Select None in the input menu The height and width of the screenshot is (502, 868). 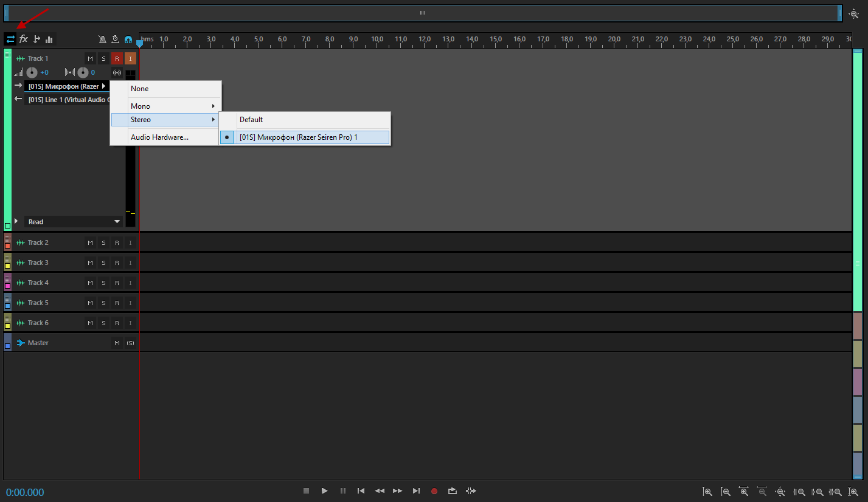tap(140, 89)
